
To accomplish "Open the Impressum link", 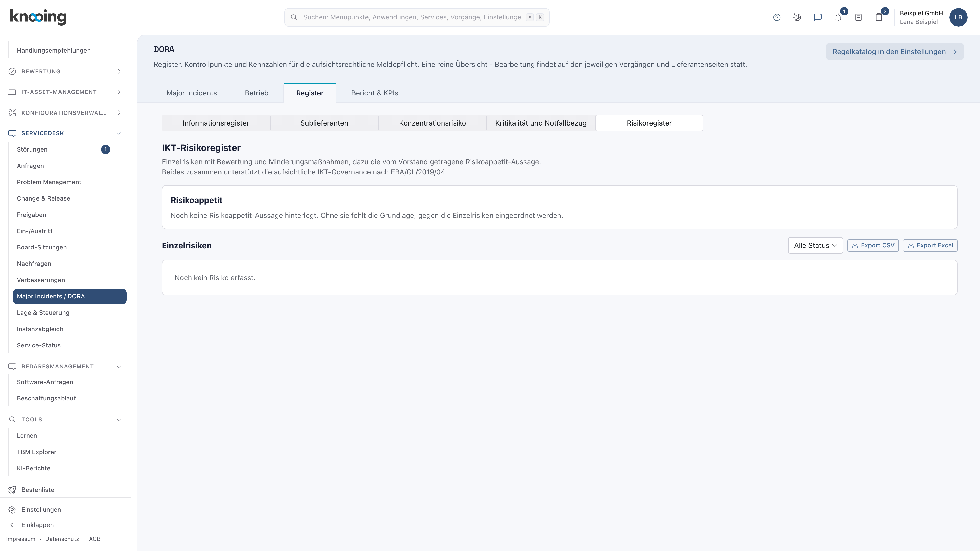I will pyautogui.click(x=20, y=539).
